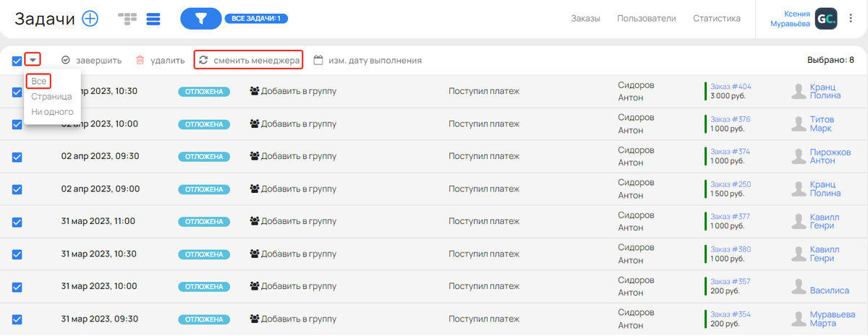Open the Статистика section
This screenshot has height=336, width=868.
click(717, 19)
